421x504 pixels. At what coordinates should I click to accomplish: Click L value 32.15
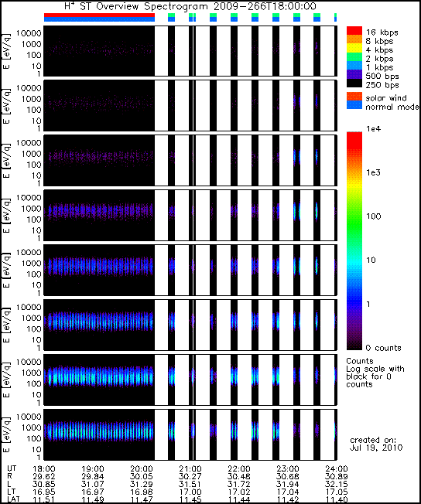[x=337, y=485]
